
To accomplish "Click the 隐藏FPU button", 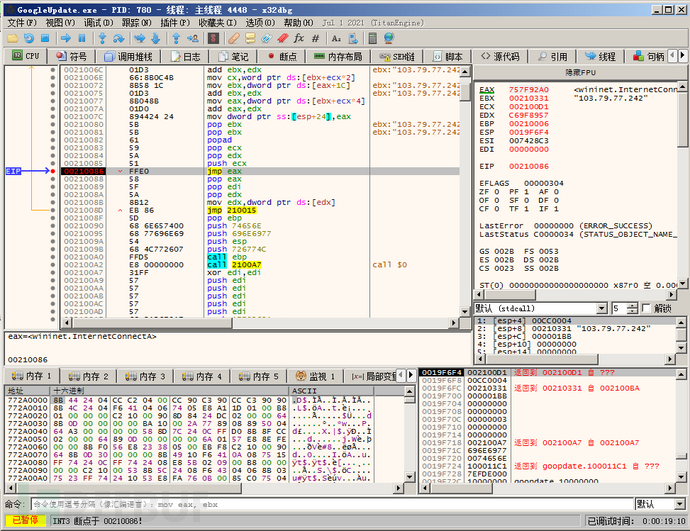I will pos(580,74).
